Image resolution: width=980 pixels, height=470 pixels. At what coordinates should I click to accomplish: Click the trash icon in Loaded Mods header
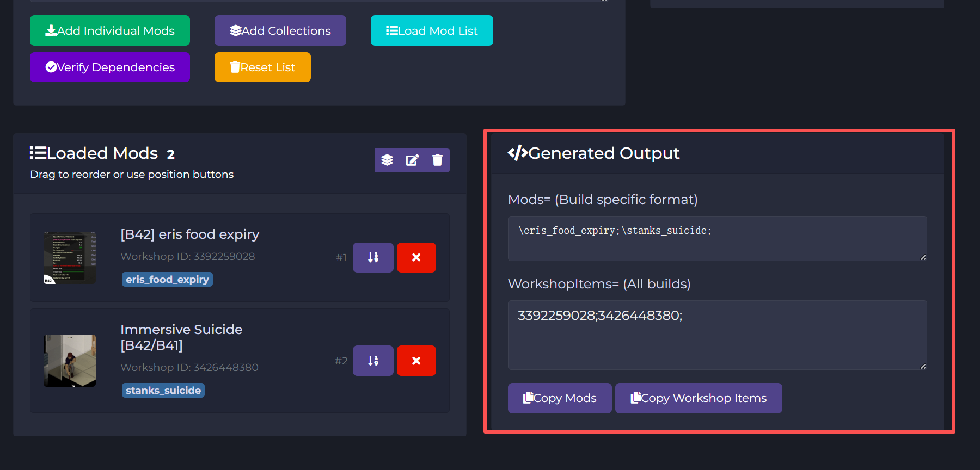pos(437,160)
